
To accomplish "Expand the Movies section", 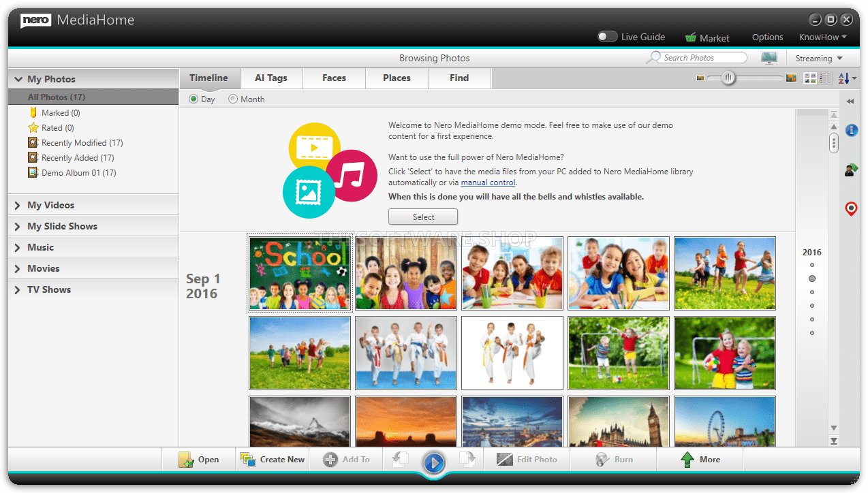I will click(93, 268).
